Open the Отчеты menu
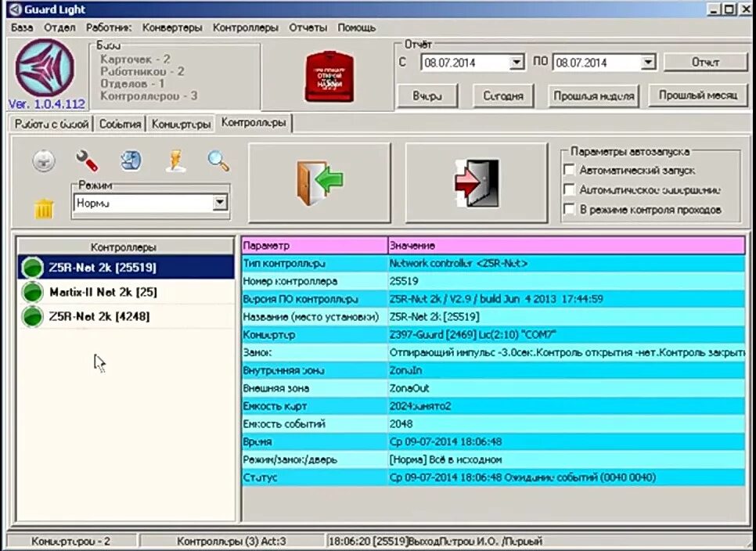Screen dimensions: 756x551 point(308,28)
